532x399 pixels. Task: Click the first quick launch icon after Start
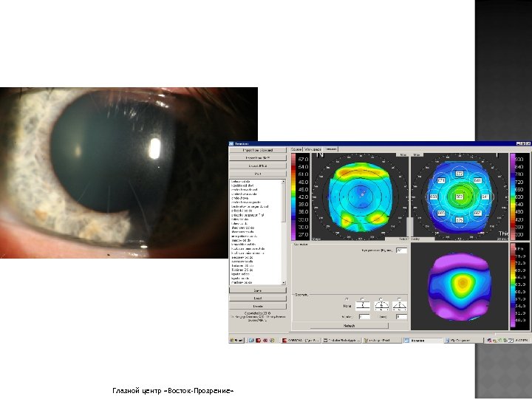click(x=251, y=340)
